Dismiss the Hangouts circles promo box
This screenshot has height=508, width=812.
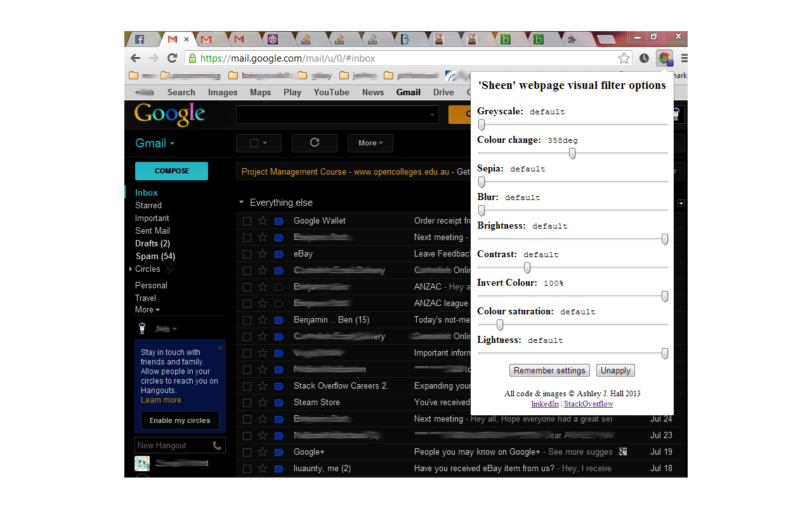coord(220,347)
